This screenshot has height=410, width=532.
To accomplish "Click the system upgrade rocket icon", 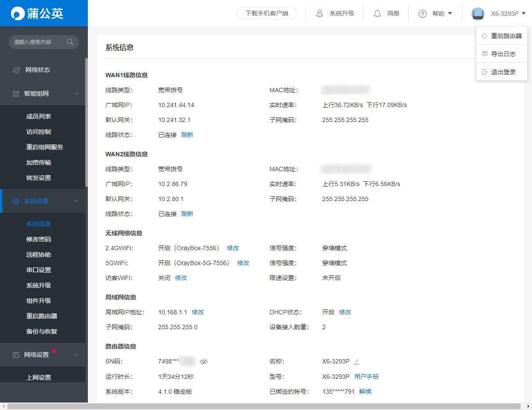I will [320, 14].
